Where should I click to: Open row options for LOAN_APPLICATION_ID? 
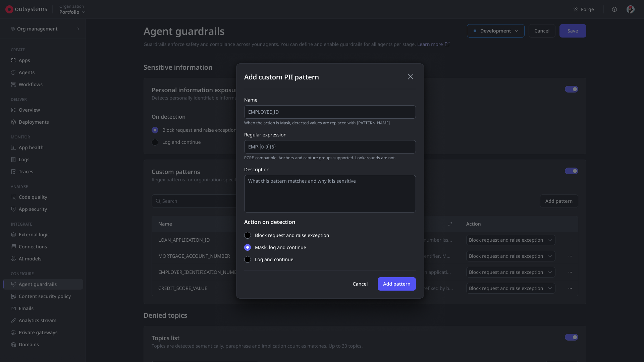coord(570,240)
